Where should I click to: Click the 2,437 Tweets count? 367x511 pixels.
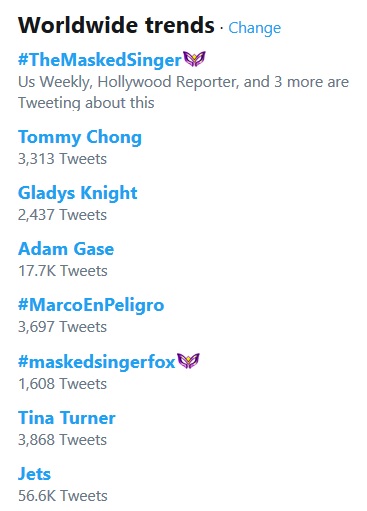pyautogui.click(x=62, y=215)
